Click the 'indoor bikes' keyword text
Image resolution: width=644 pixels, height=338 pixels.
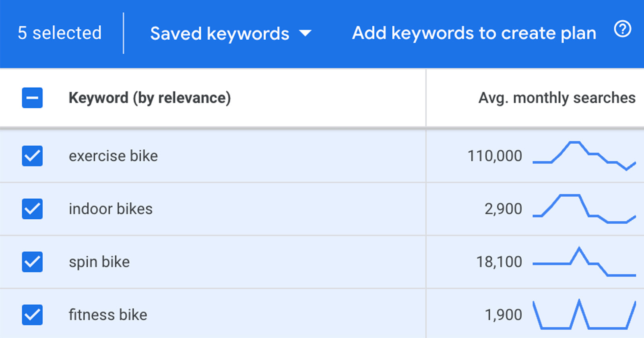111,209
